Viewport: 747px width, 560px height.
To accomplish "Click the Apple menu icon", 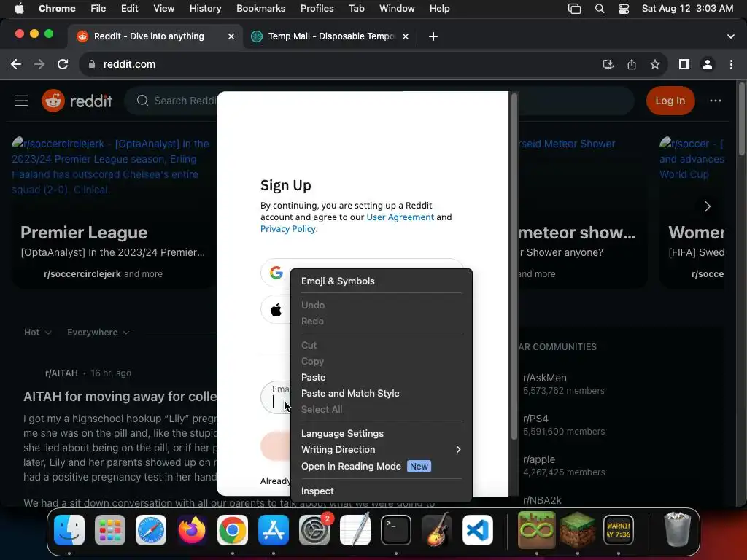I will (x=19, y=9).
